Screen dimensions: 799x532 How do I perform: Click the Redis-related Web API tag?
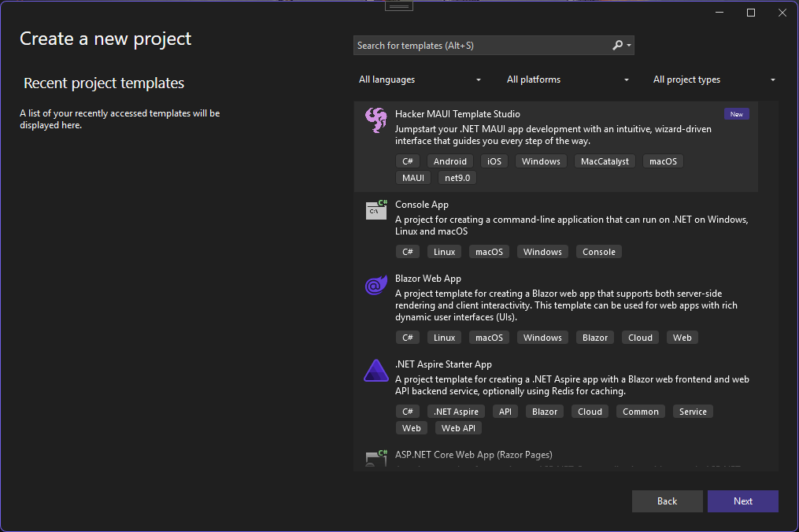(458, 428)
